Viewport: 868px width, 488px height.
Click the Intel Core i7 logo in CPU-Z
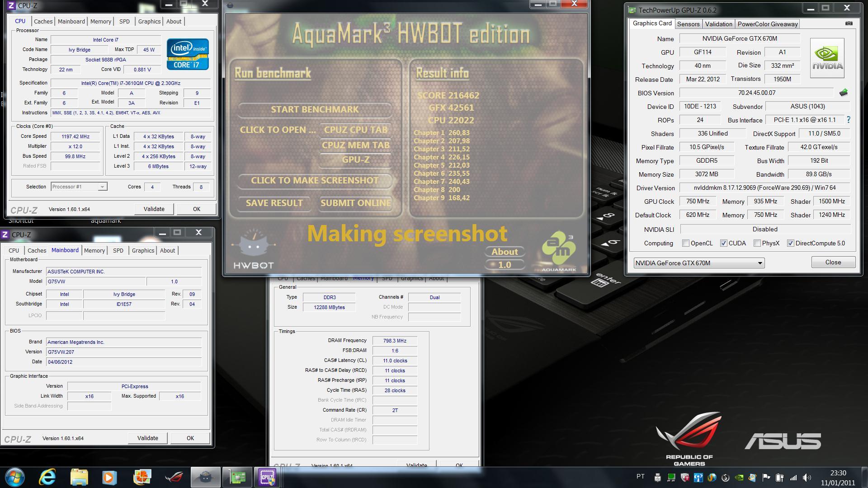click(188, 54)
